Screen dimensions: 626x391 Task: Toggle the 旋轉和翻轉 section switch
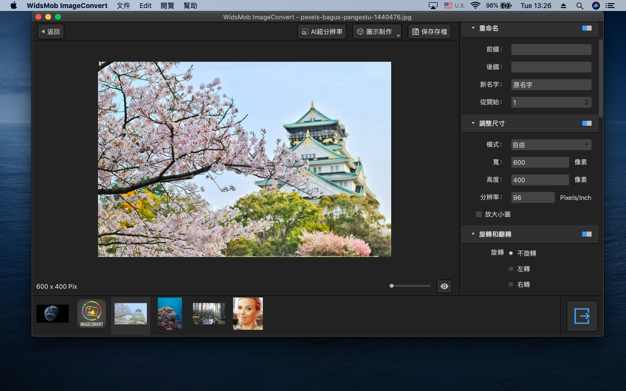click(587, 234)
